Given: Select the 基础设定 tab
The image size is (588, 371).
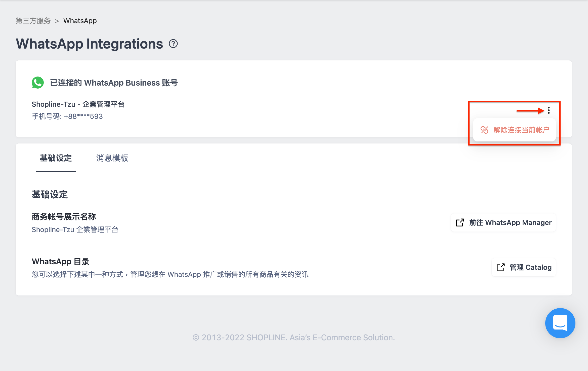Looking at the screenshot, I should coord(56,158).
